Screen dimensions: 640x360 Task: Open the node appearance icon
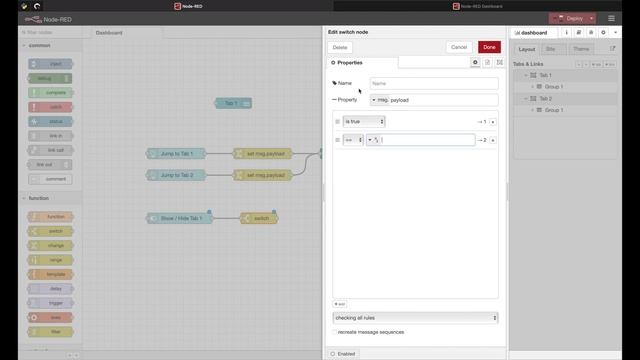click(x=500, y=62)
